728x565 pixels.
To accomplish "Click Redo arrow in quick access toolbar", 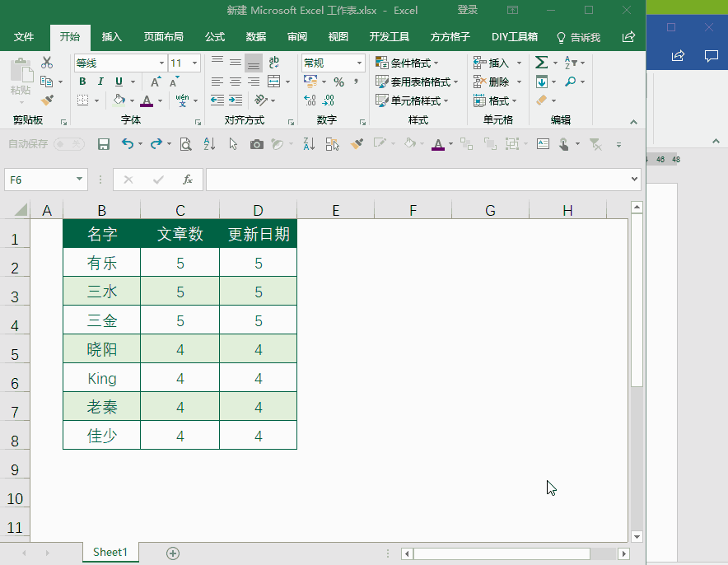I will 156,144.
